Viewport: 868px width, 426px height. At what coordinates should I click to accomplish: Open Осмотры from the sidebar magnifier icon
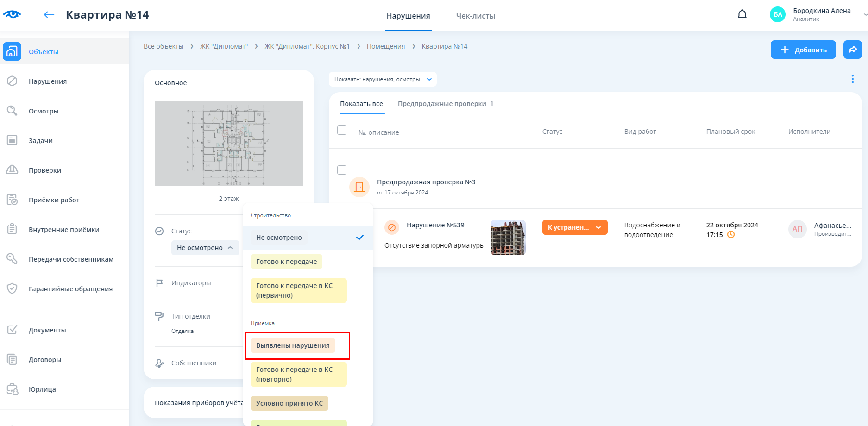pos(12,111)
